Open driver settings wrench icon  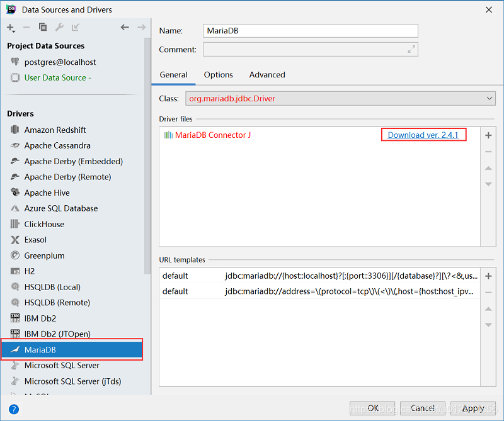[x=59, y=27]
